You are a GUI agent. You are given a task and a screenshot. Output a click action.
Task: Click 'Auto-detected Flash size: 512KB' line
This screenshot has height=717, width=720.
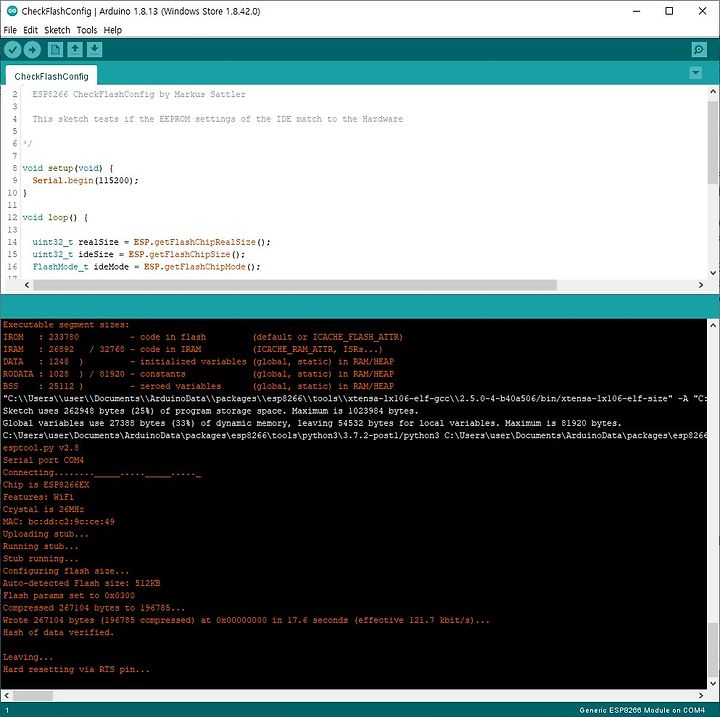(x=81, y=583)
